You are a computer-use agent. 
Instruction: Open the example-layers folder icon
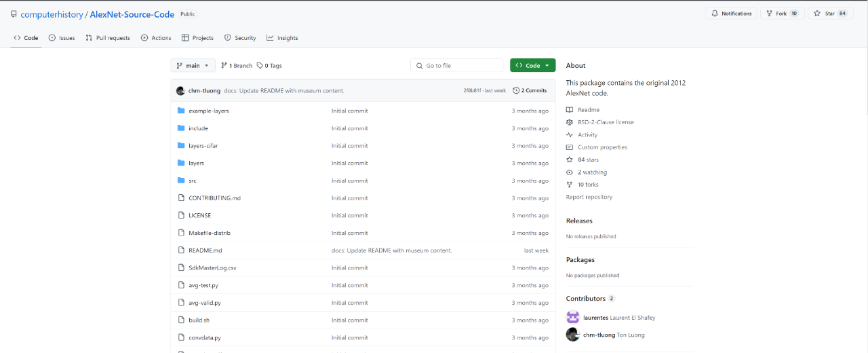(x=181, y=111)
